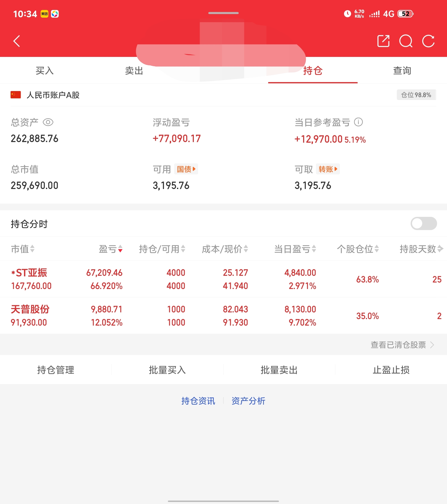Refresh holdings with the reload icon
This screenshot has height=504, width=447.
tap(428, 41)
